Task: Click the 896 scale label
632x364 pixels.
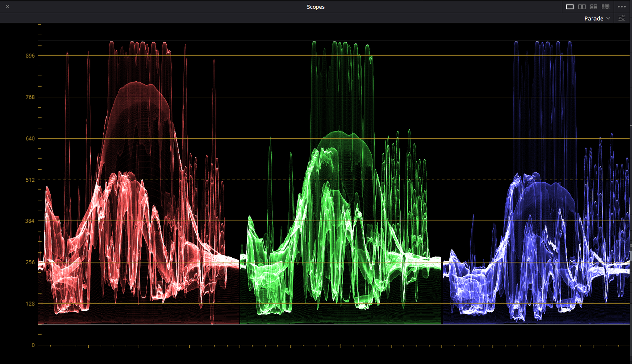Action: click(x=30, y=56)
